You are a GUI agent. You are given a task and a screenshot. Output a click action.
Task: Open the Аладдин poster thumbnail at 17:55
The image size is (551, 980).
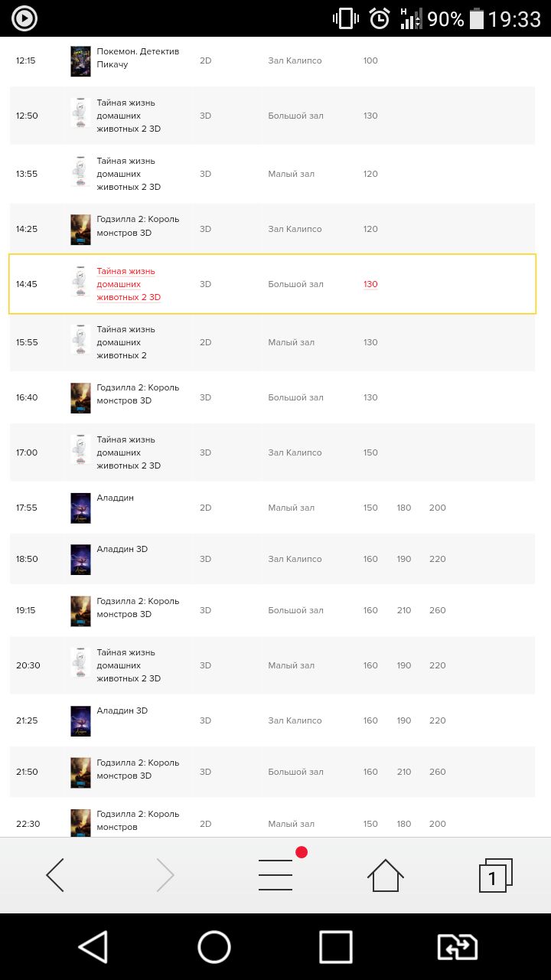[x=80, y=508]
